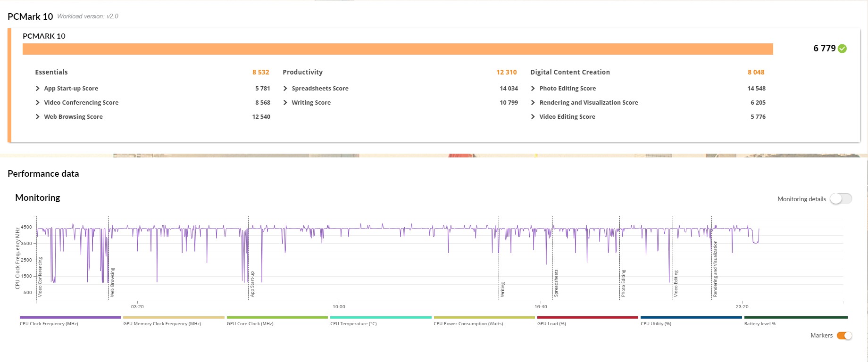Click the Digital Content Creation score 8 048
Screen dimensions: 868x362
756,72
